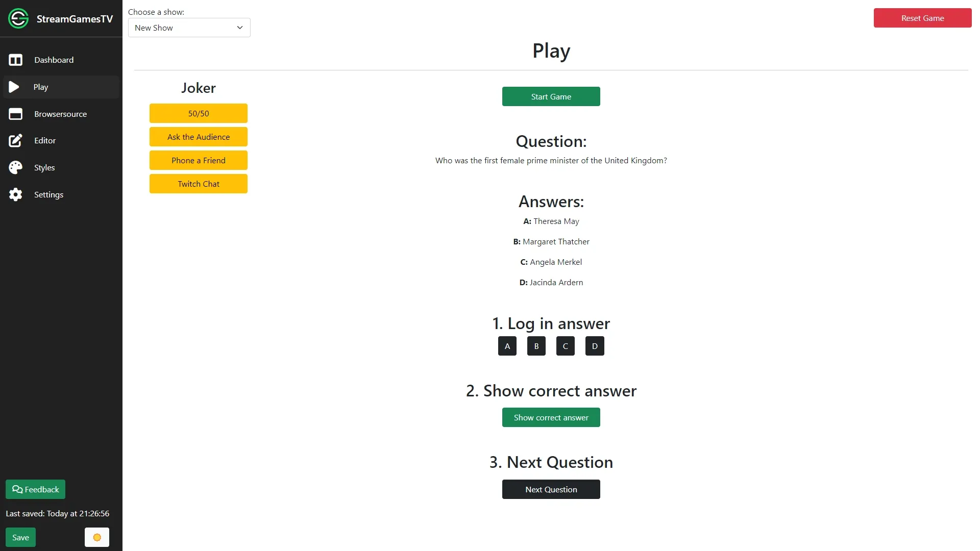Use the 50/50 joker
The width and height of the screenshot is (980, 551).
click(199, 113)
